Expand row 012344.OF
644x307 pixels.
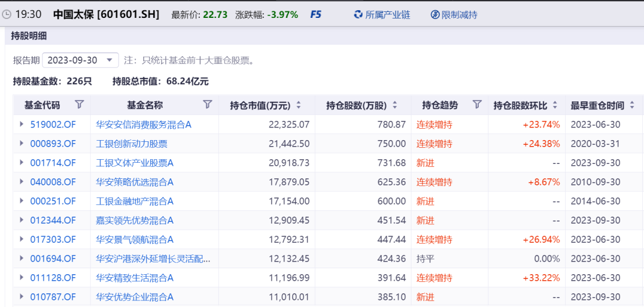point(22,220)
